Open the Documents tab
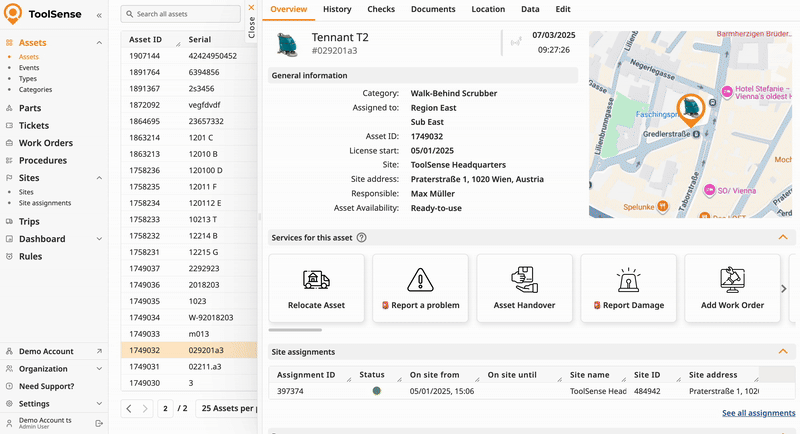Screen dimensions: 800x434 point(433,9)
